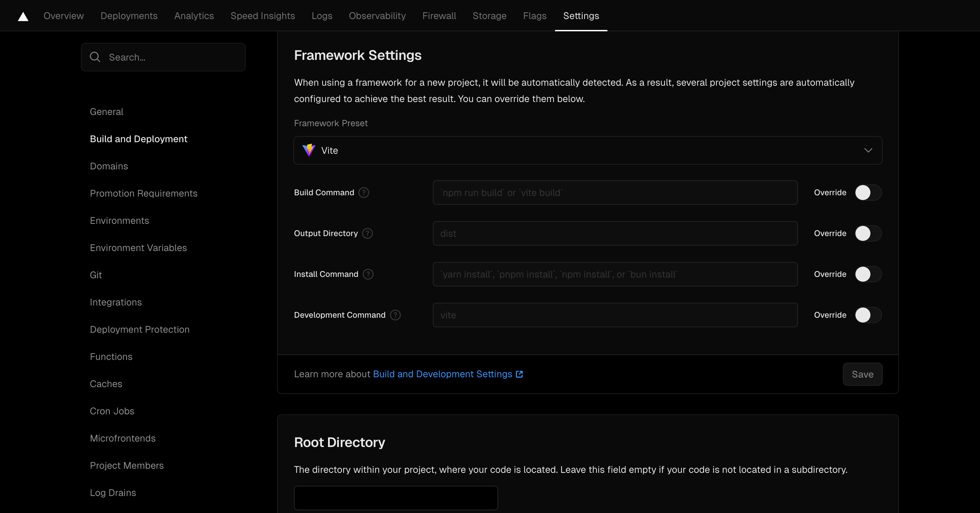Click the Save button
Screen dimensions: 980x513
pos(862,374)
